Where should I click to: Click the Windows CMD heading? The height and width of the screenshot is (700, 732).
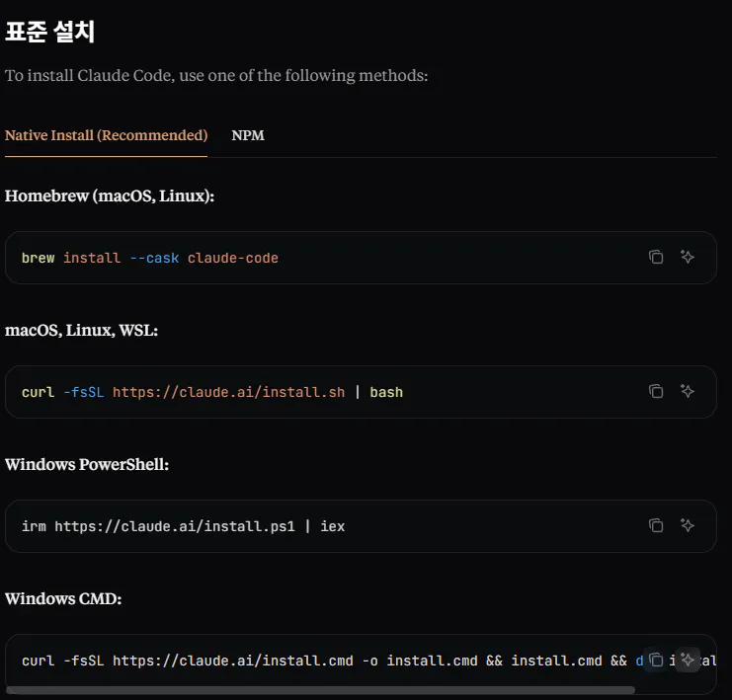point(63,598)
